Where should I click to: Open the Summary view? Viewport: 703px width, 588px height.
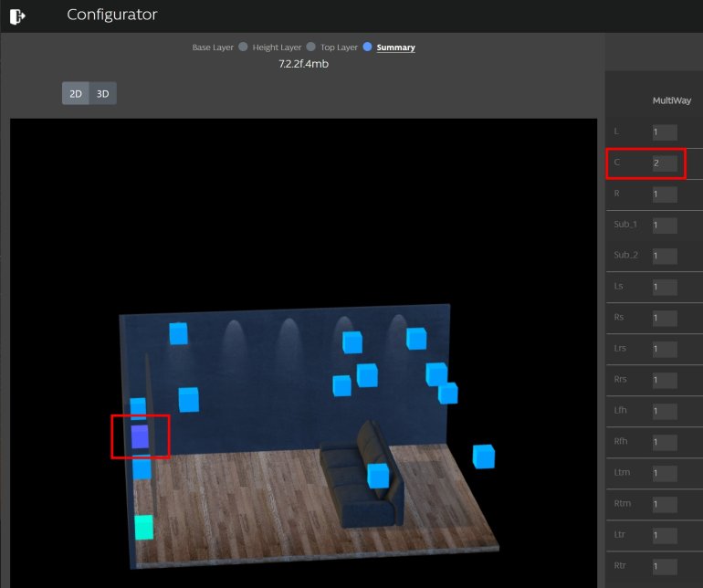(397, 47)
